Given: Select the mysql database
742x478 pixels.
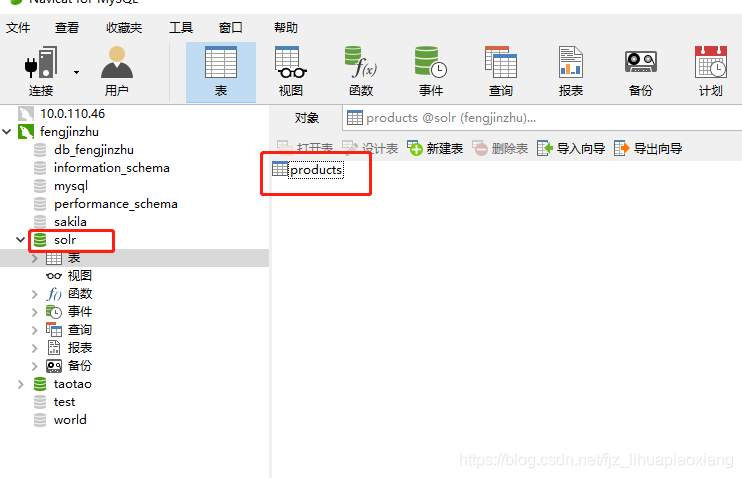Looking at the screenshot, I should (x=71, y=186).
